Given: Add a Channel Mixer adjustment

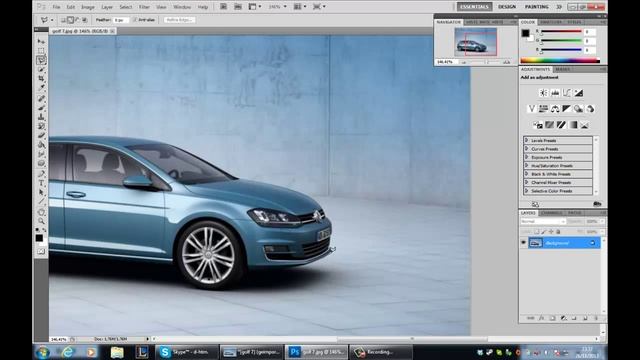Looking at the screenshot, I should coord(590,109).
